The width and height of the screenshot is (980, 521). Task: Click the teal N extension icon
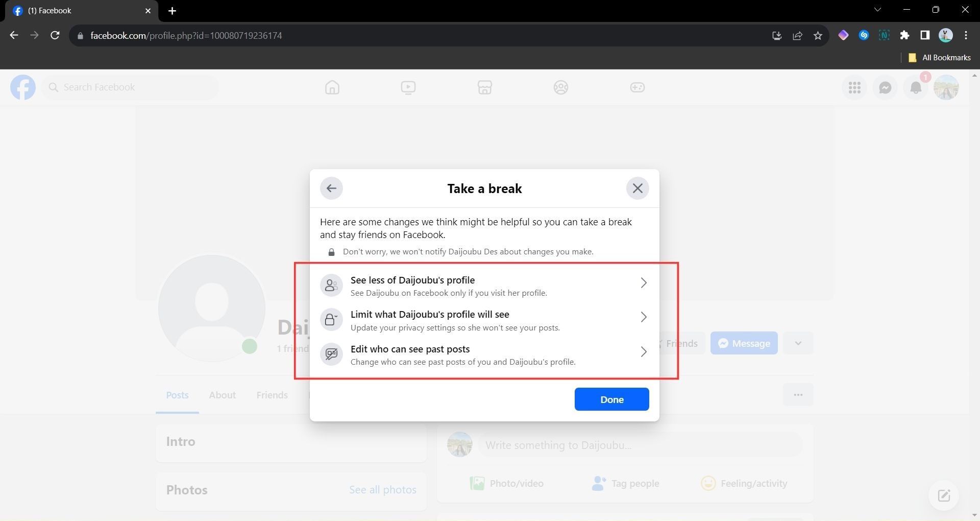(x=884, y=35)
